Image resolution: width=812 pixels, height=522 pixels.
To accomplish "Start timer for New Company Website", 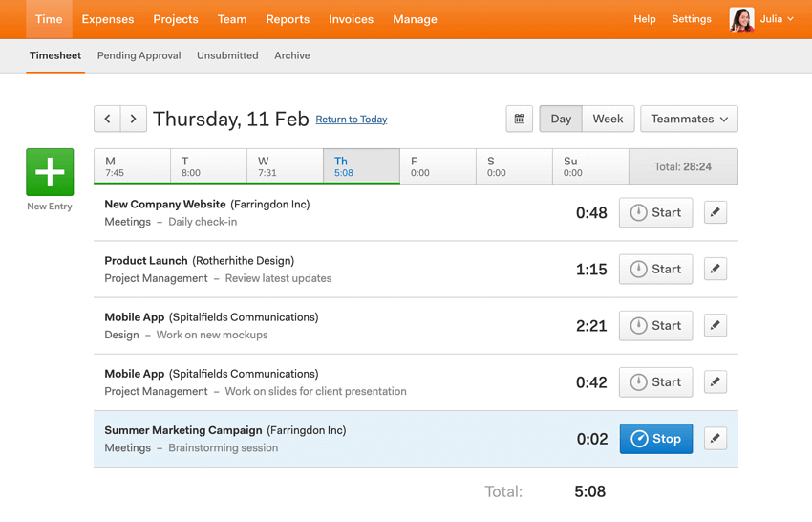I will coord(656,212).
